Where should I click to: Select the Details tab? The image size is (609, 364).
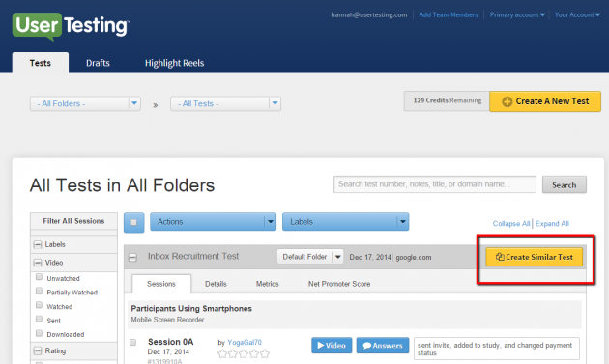216,284
